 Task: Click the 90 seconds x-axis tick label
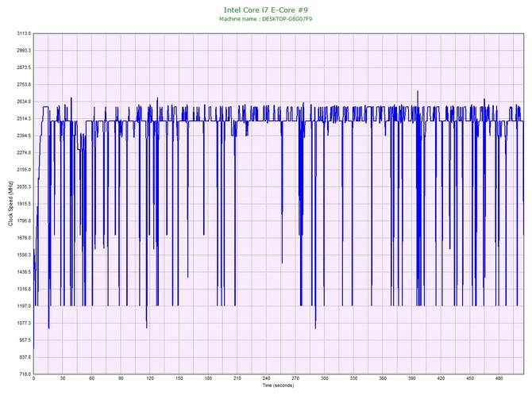121,378
